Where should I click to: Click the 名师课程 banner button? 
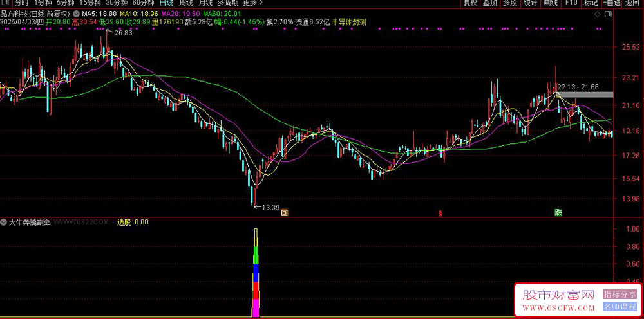coord(620,307)
